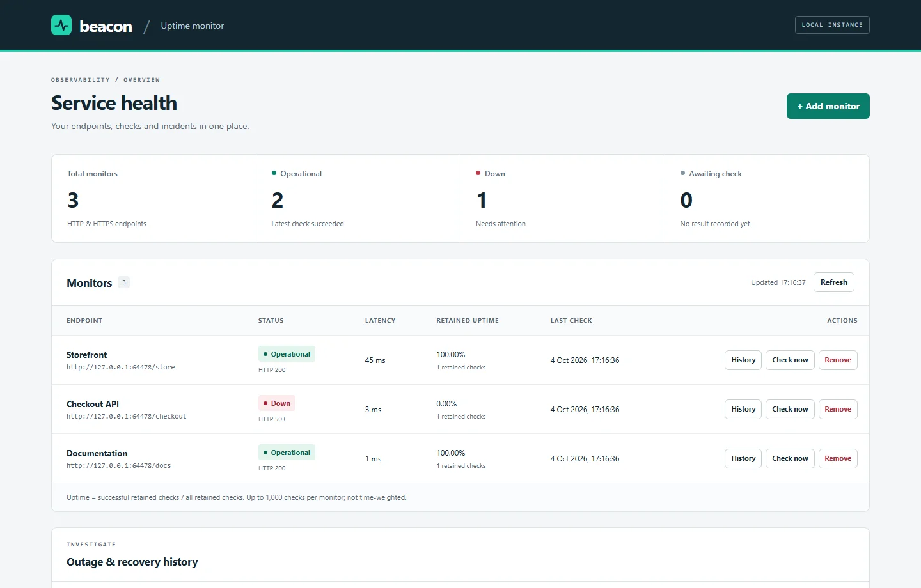Remove the Checkout API monitor
This screenshot has height=588, width=921.
tap(838, 409)
